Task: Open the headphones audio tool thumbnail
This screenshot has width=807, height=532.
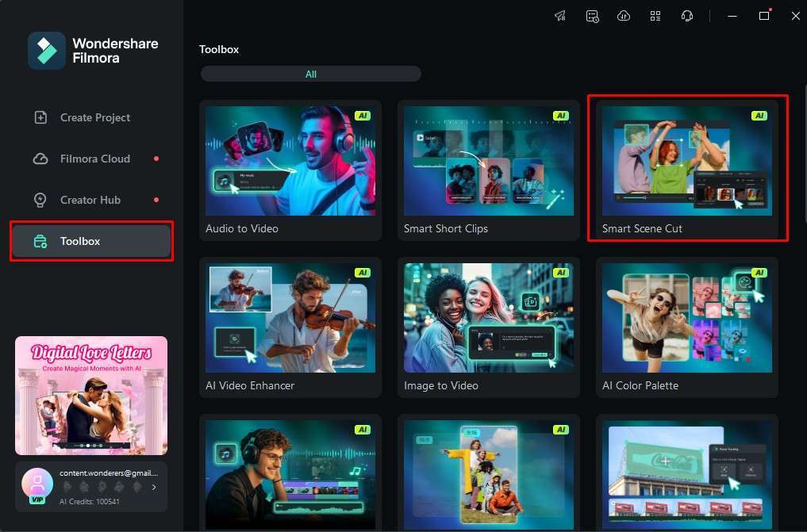Action: tap(290, 476)
